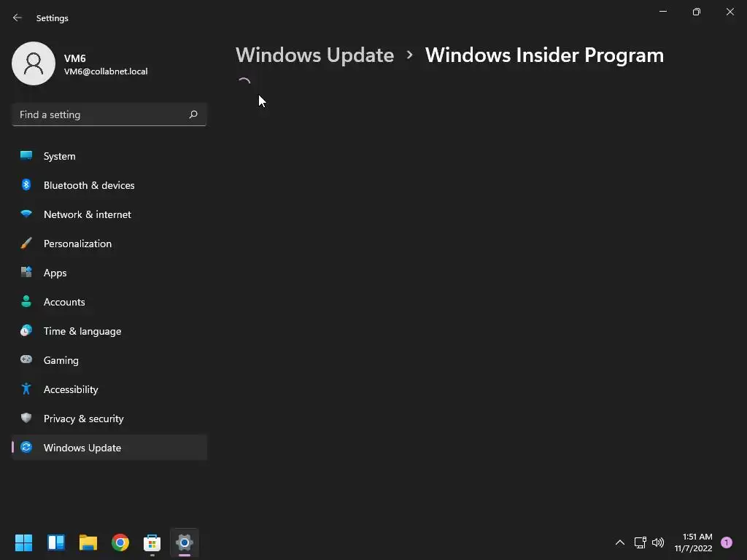Go back with the Settings back arrow

click(x=18, y=17)
